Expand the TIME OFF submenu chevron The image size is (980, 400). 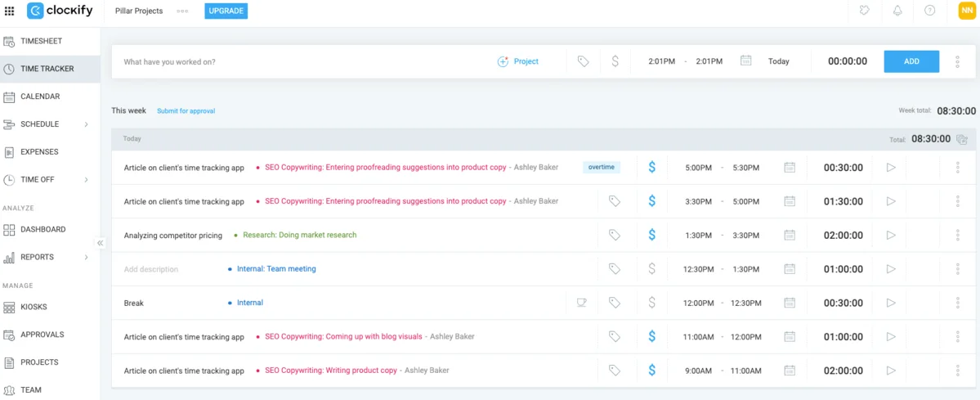tap(87, 180)
